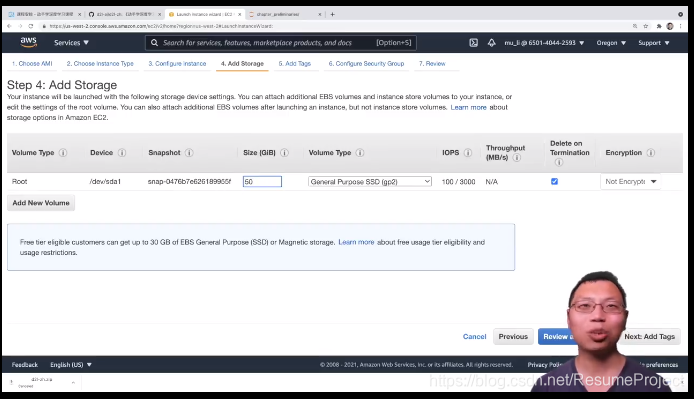Click browser back arrow
The image size is (694, 399).
(9, 26)
